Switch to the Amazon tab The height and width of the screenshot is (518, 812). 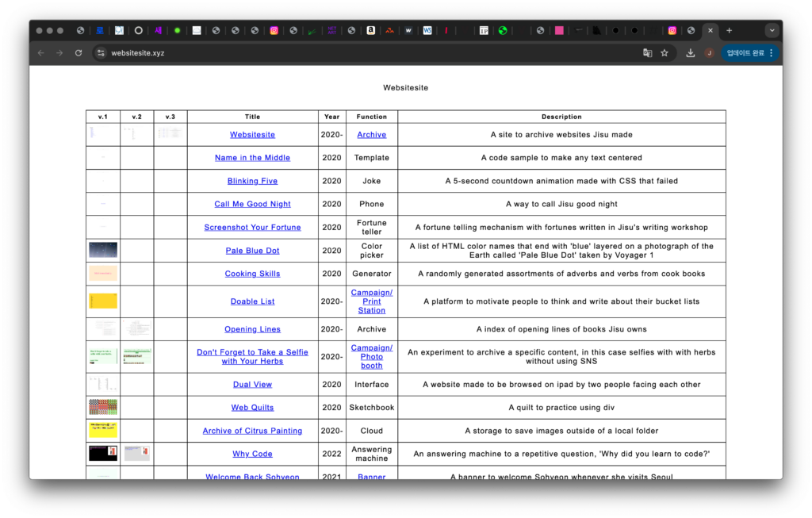click(370, 31)
